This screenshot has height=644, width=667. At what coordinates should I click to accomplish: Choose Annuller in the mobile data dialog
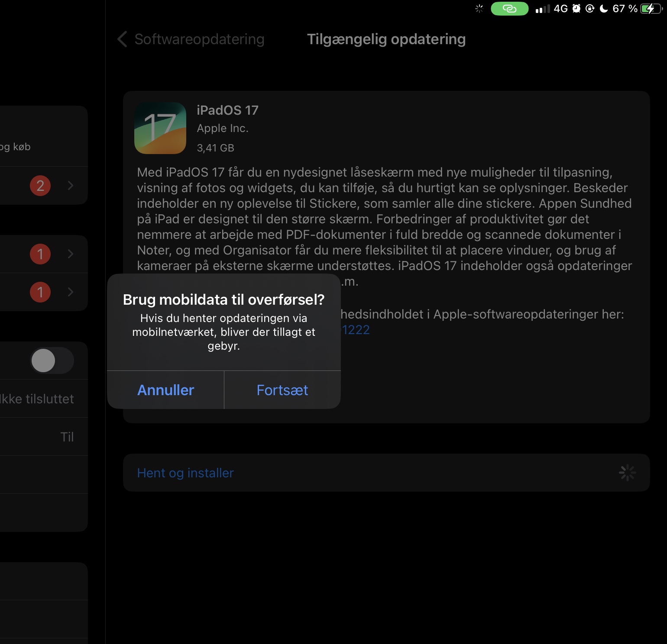[x=165, y=390]
